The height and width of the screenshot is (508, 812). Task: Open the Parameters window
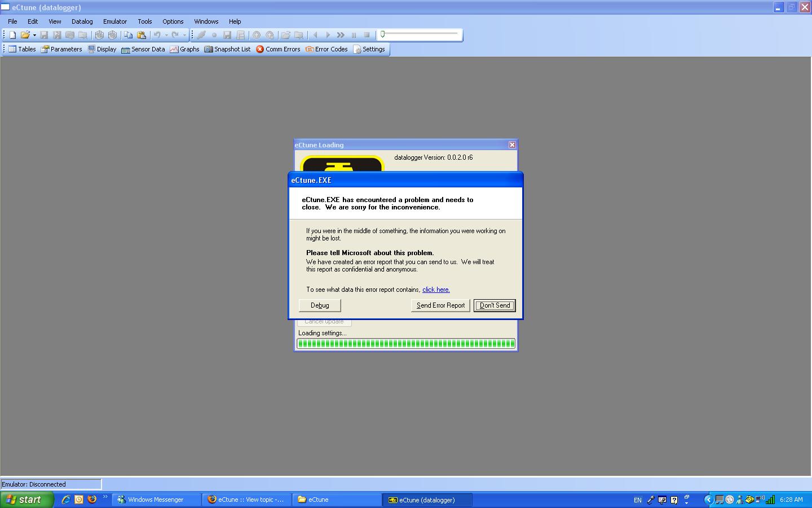tap(61, 49)
